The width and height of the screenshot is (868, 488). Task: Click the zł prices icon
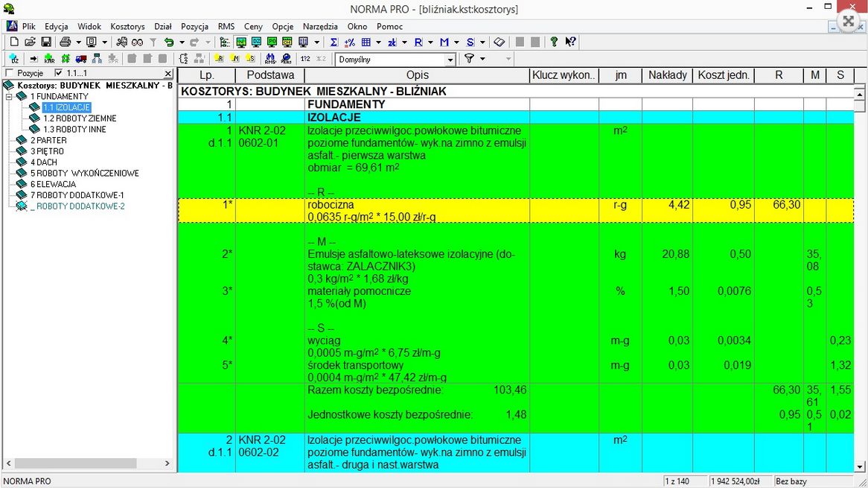coord(392,42)
